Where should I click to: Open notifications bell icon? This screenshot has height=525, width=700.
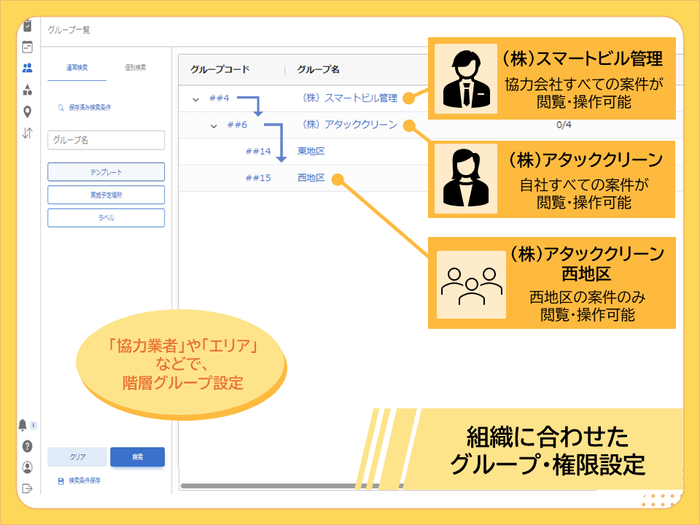point(24,425)
